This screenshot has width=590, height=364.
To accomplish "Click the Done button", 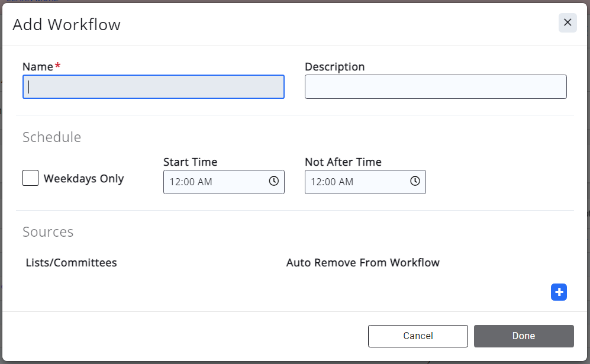I will pyautogui.click(x=523, y=336).
